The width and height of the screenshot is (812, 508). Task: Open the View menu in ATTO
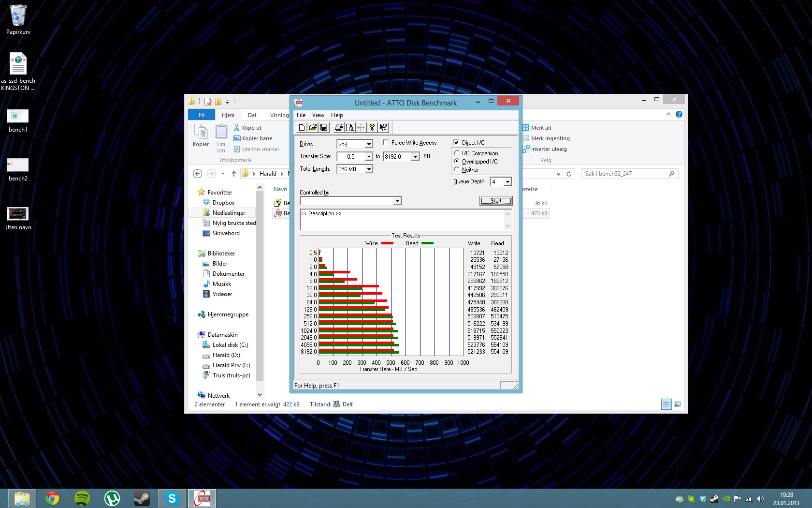318,115
